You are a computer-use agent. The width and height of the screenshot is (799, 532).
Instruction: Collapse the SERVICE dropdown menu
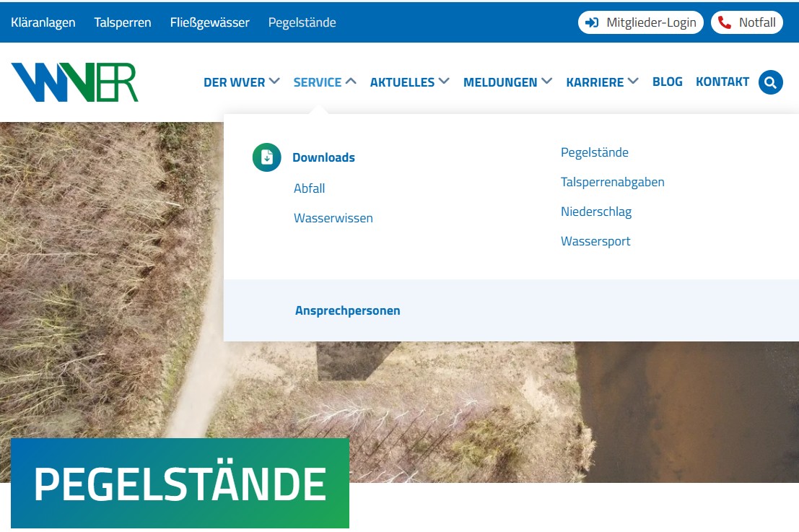pyautogui.click(x=324, y=82)
